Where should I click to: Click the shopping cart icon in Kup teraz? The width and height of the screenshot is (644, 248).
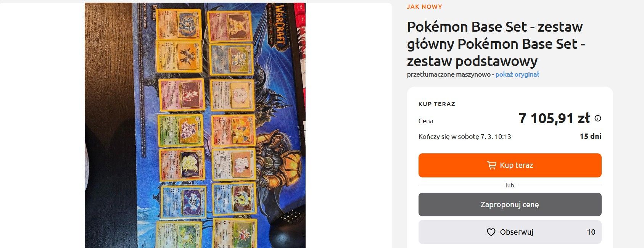coord(491,165)
